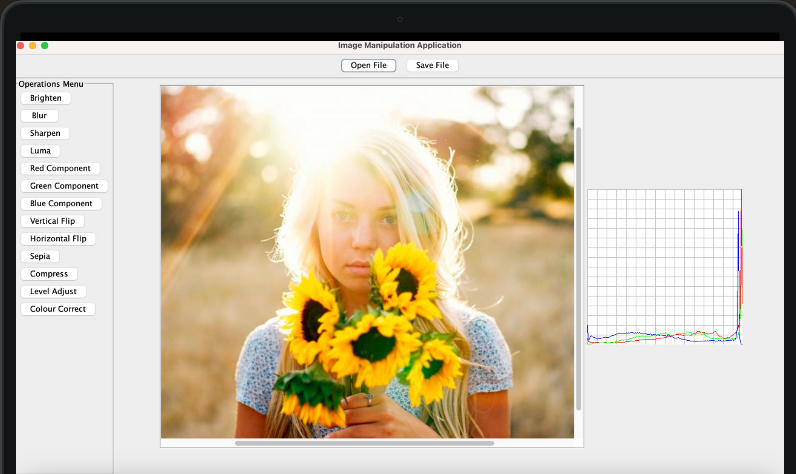Click the sunflower portrait image preview
This screenshot has width=796, height=474.
[x=368, y=262]
